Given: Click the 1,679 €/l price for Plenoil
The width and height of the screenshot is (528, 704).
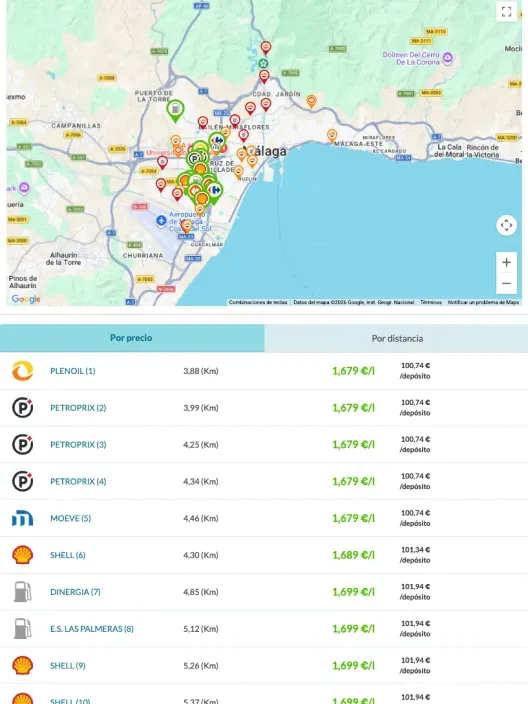Looking at the screenshot, I should pos(353,371).
